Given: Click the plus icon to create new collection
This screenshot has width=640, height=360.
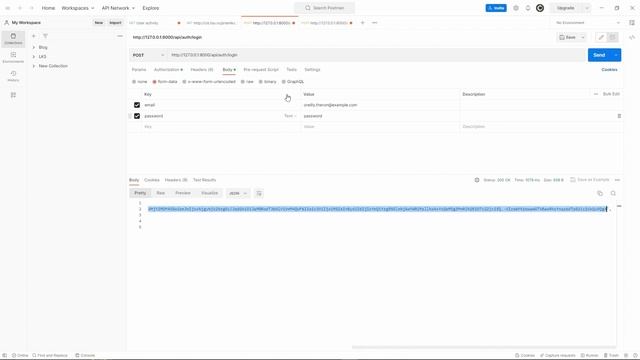Looking at the screenshot, I should (34, 36).
